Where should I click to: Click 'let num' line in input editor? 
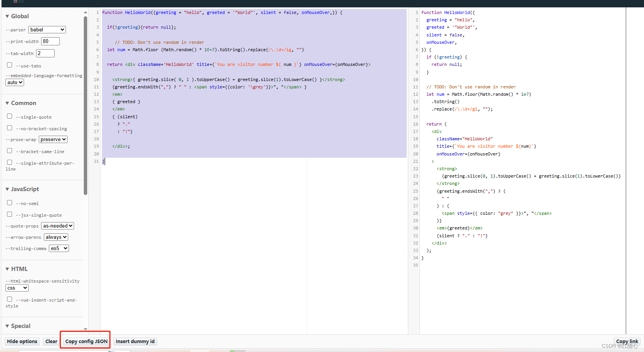[205, 50]
